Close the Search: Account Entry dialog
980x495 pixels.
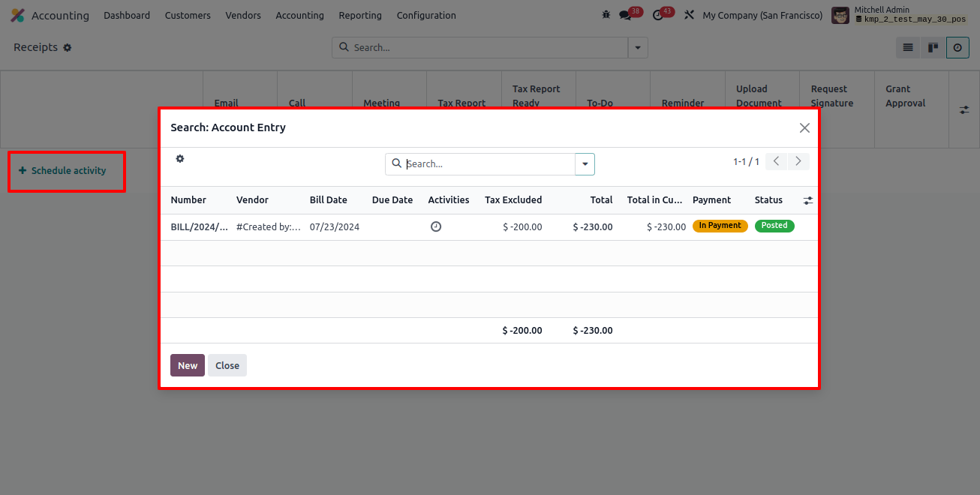(x=804, y=127)
